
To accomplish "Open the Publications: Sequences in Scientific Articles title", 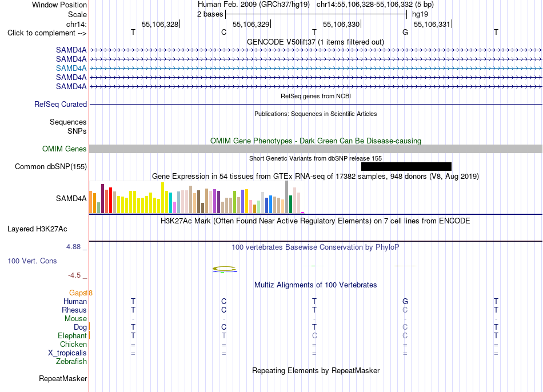I will coord(316,114).
